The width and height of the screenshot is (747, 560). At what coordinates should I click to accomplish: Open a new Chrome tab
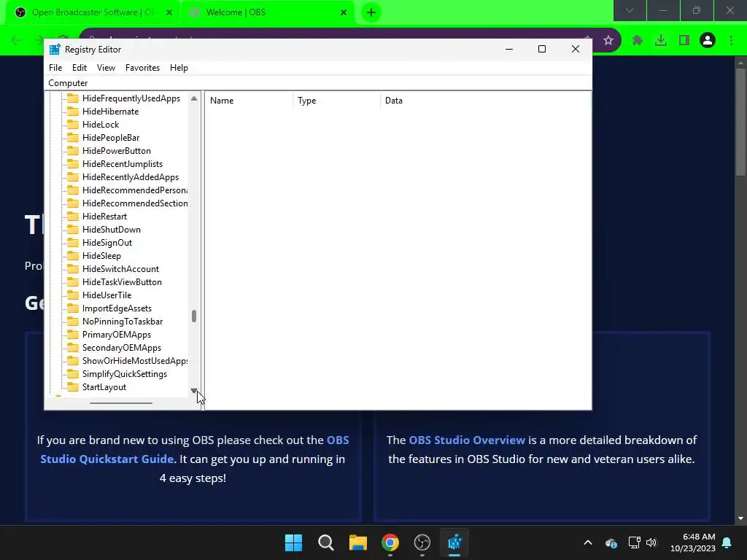click(x=371, y=12)
